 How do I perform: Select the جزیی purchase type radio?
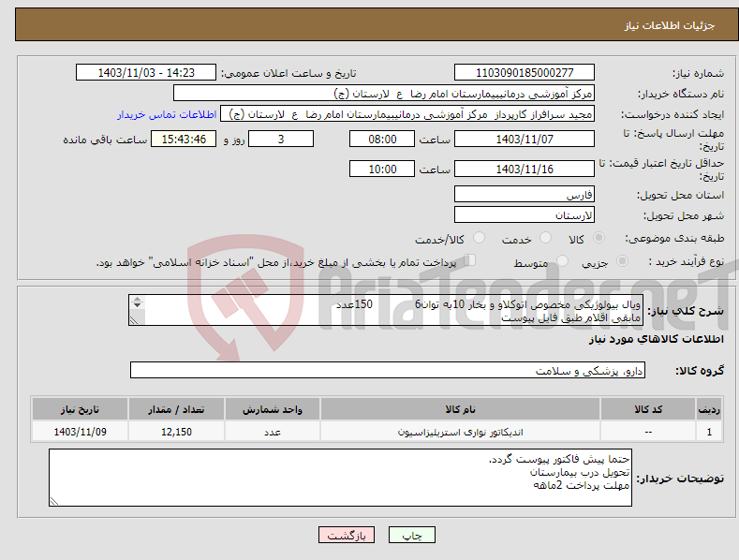tap(622, 261)
